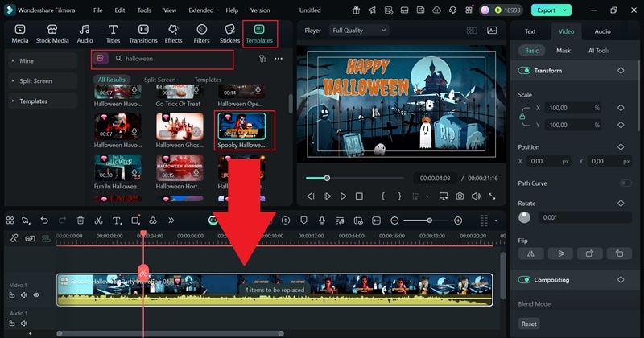This screenshot has width=644, height=338.
Task: Click the Rotate dial knob
Action: tap(524, 217)
